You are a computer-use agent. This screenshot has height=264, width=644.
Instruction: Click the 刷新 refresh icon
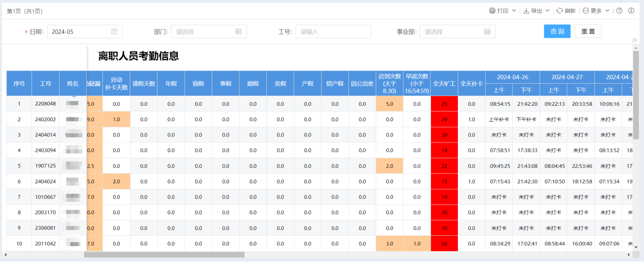point(560,11)
